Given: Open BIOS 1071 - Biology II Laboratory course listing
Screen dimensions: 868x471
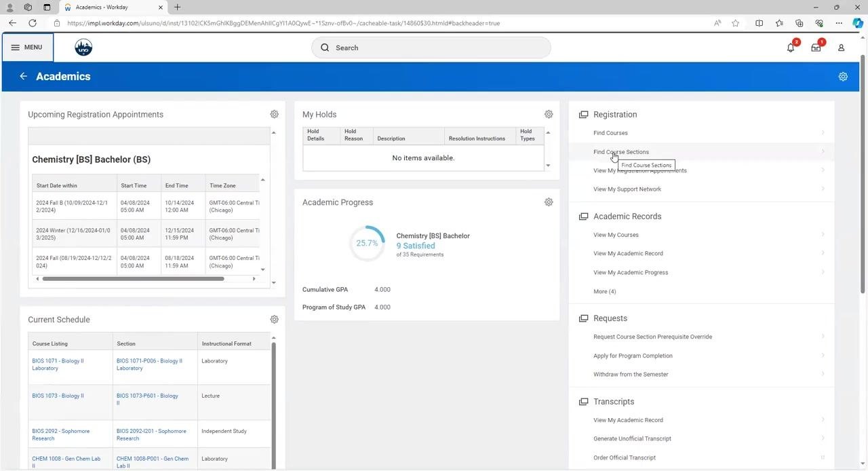Looking at the screenshot, I should pyautogui.click(x=58, y=364).
